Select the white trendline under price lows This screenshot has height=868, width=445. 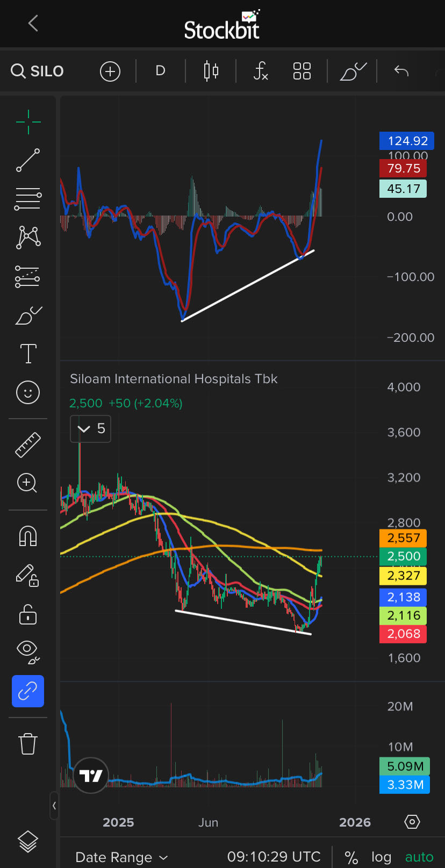tap(243, 622)
